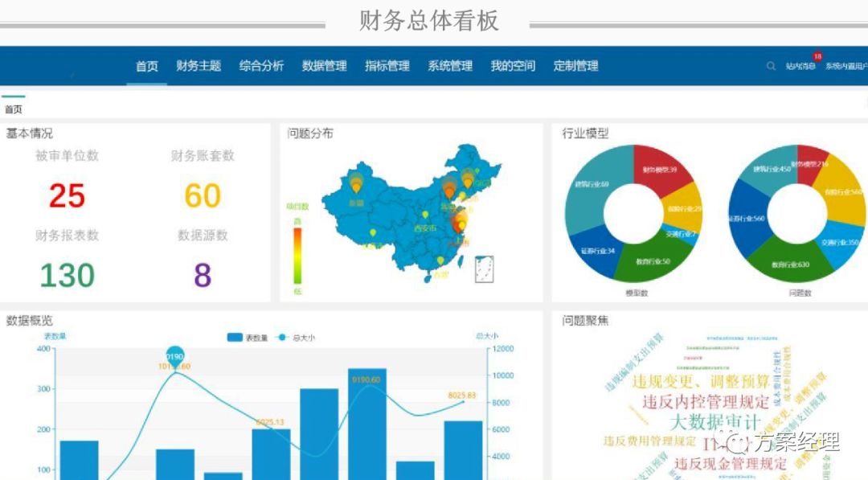The image size is (868, 480).
Task: Click the purple 数据源数 value 8
Action: coord(203,275)
